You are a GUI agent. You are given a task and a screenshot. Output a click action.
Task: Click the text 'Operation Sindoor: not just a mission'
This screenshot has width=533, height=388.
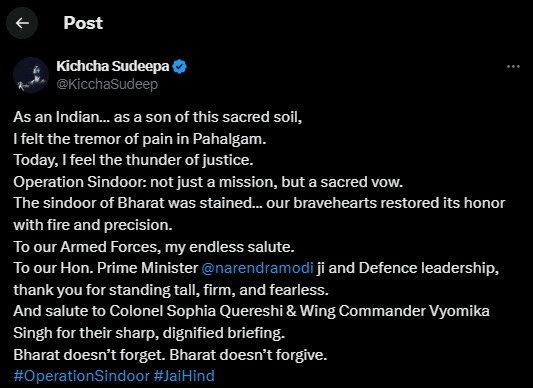click(x=145, y=182)
